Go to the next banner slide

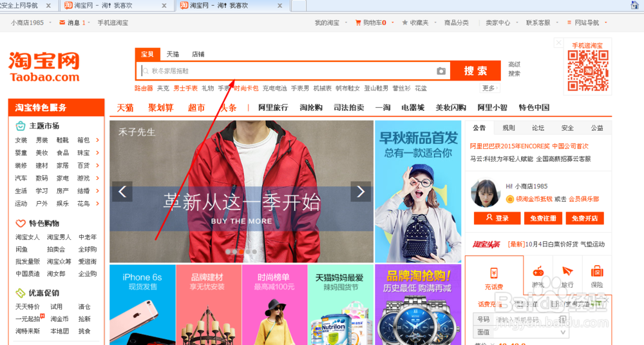pos(361,192)
